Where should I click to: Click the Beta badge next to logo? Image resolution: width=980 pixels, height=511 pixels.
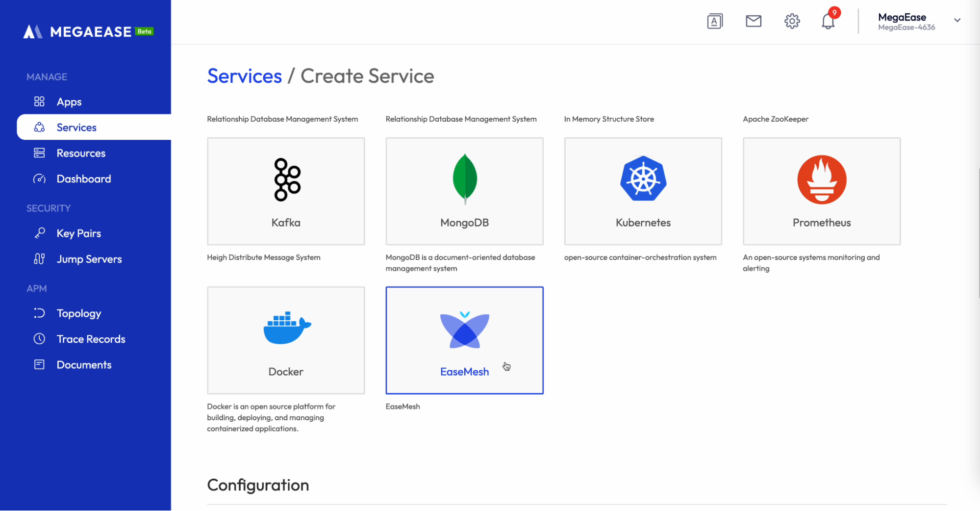(144, 31)
